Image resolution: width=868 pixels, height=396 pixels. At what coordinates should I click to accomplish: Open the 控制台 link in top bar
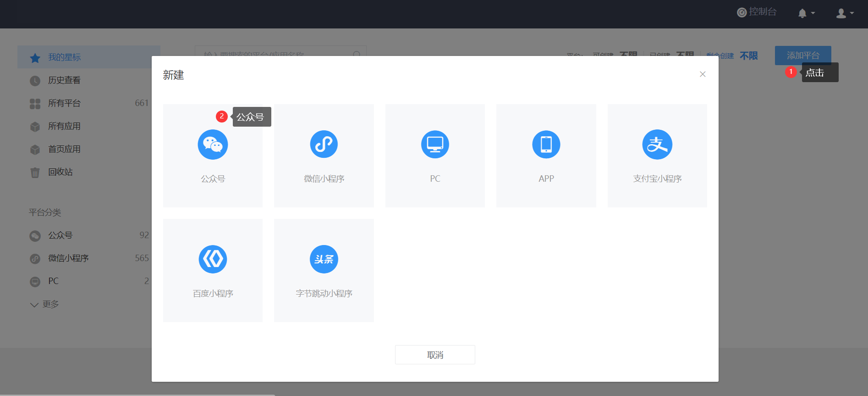tap(757, 12)
